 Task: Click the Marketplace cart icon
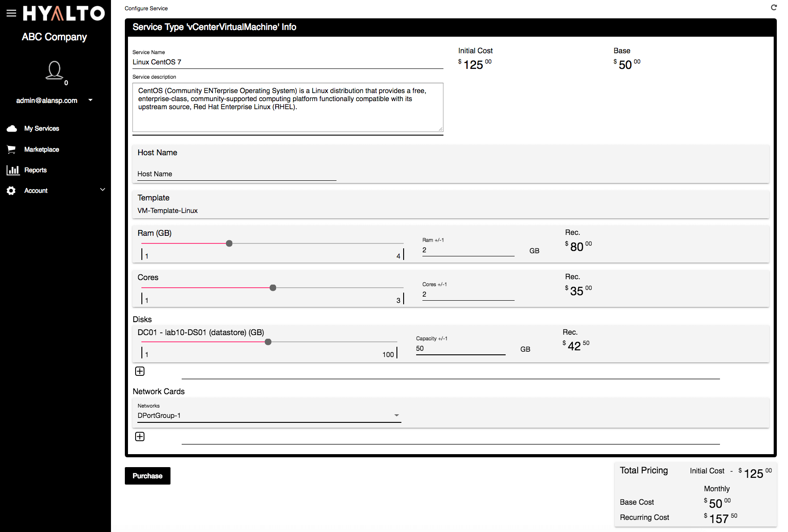12,149
